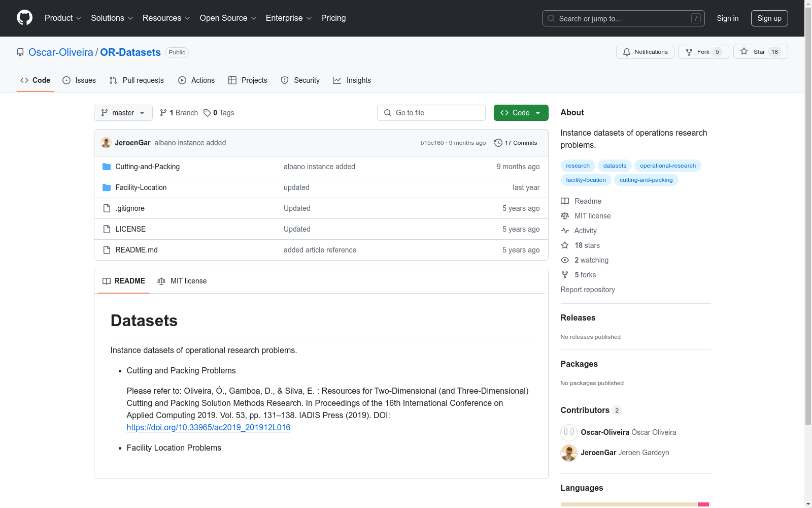Expand the Enterprise menu
This screenshot has height=508, width=812.
coord(289,18)
